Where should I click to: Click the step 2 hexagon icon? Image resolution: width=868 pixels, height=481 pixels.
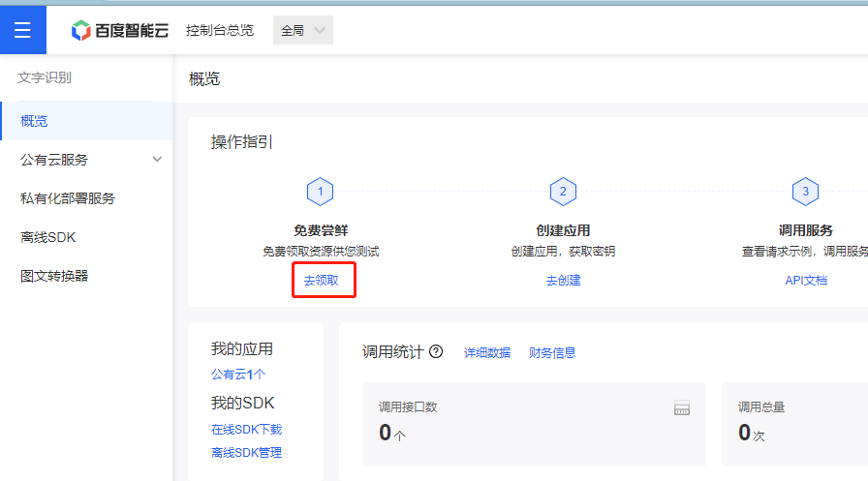563,192
